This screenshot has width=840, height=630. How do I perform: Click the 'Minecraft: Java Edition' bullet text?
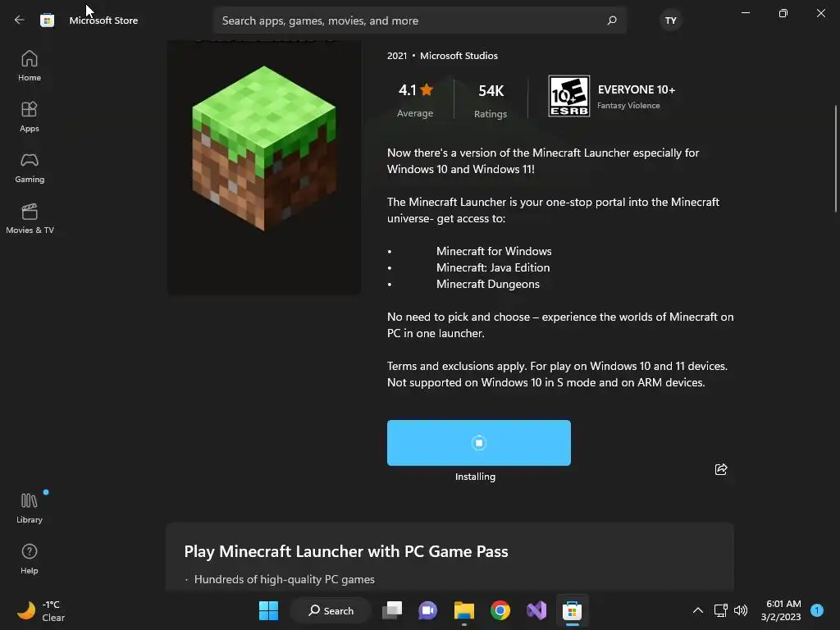[493, 267]
